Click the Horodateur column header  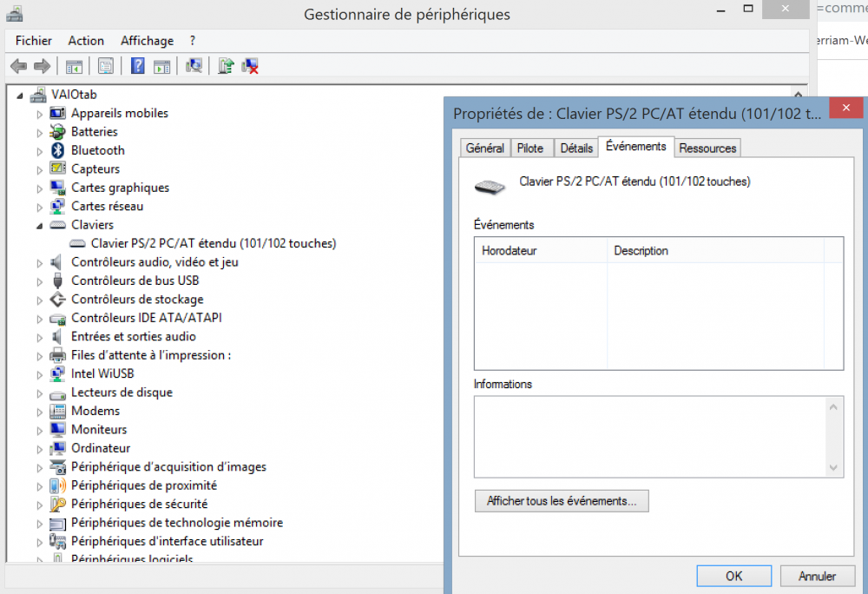pos(541,251)
